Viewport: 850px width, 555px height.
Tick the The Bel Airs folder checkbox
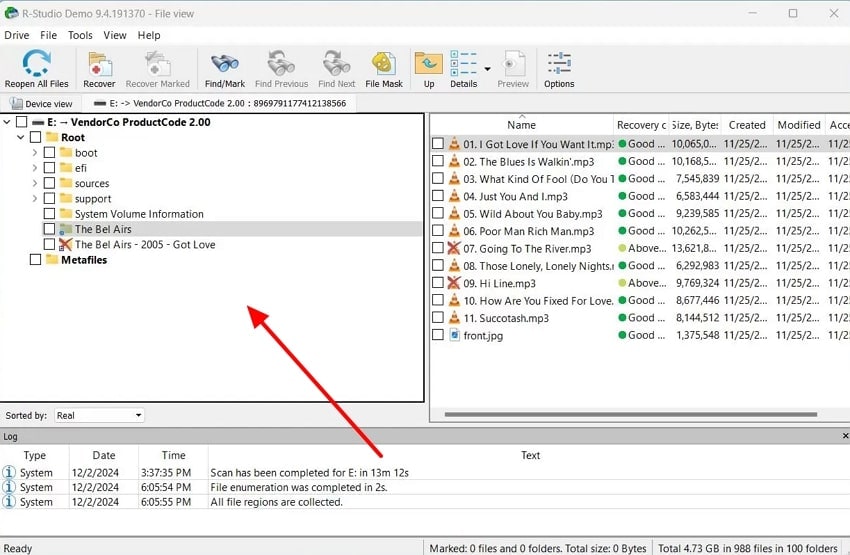[x=49, y=229]
